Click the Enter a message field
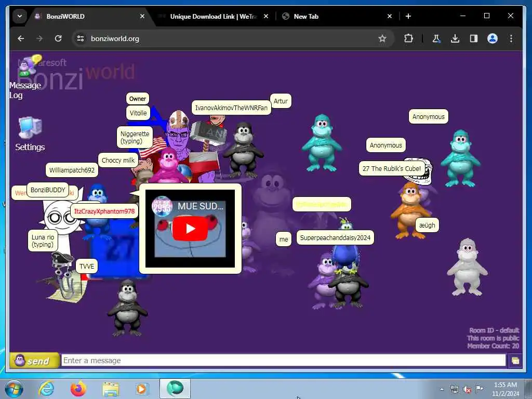This screenshot has width=532, height=399. click(x=283, y=361)
